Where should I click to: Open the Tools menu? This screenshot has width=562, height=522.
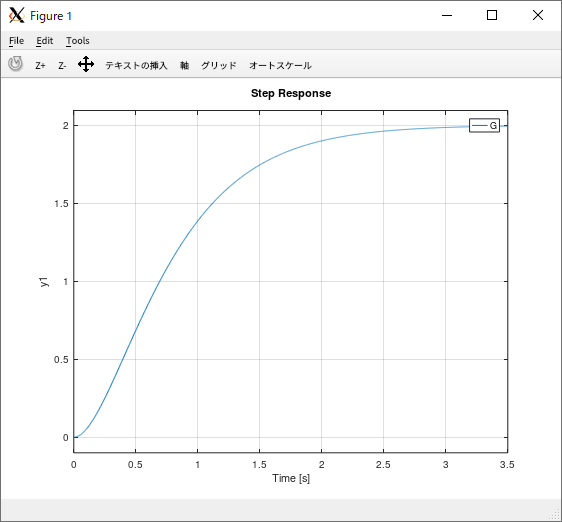coord(78,41)
